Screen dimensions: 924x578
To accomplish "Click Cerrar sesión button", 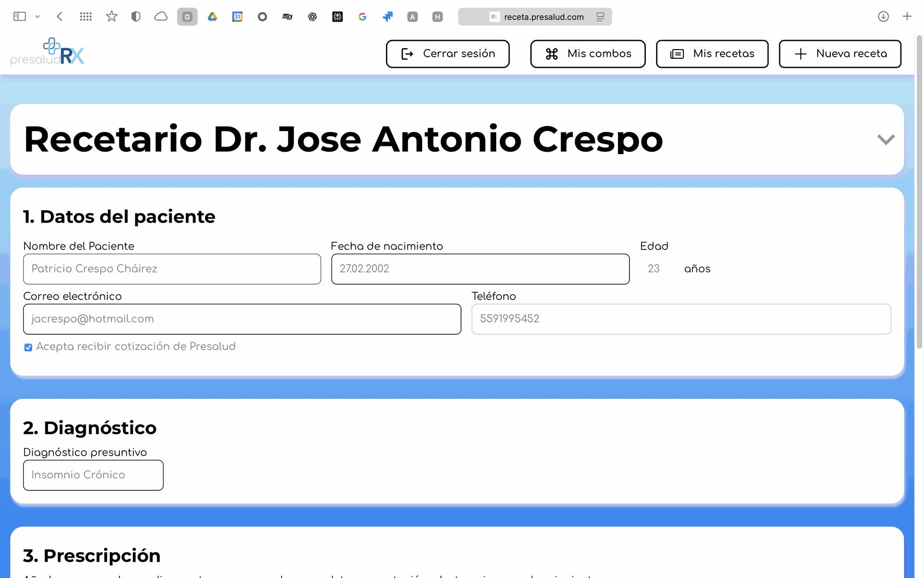I will pos(448,54).
